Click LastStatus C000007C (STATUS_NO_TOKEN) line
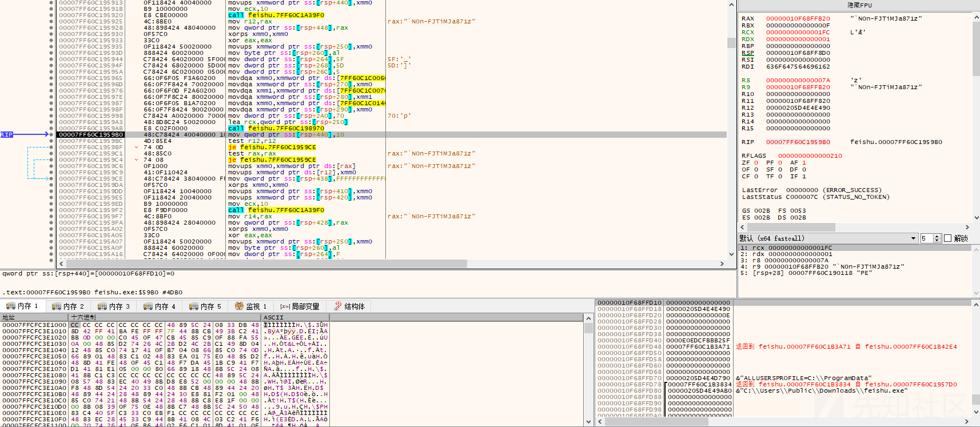The width and height of the screenshot is (980, 427). 816,197
